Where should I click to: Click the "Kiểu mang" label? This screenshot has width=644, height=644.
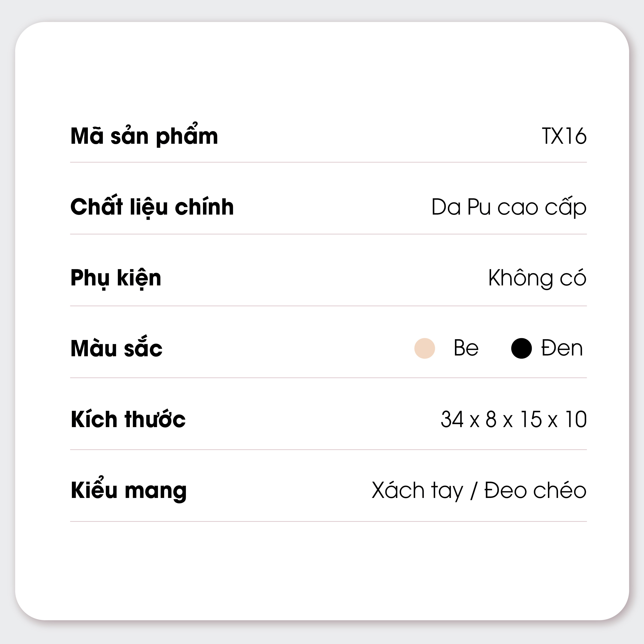(x=128, y=490)
